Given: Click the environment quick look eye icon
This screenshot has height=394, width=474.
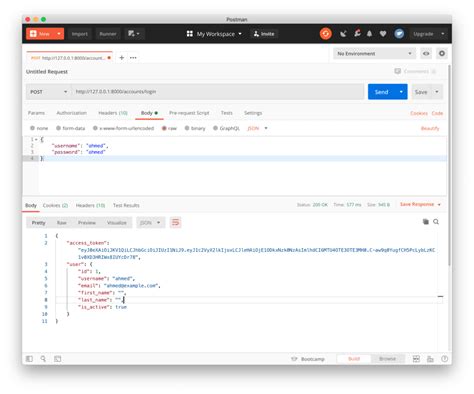Looking at the screenshot, I should click(x=426, y=53).
